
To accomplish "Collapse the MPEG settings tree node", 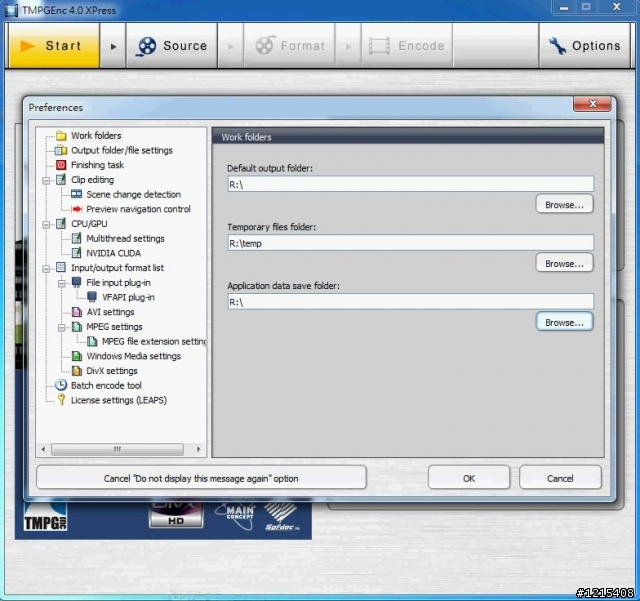I will 62,327.
